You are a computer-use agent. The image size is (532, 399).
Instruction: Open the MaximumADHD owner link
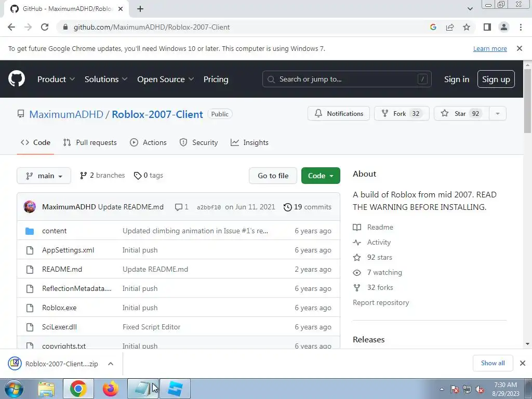coord(66,114)
